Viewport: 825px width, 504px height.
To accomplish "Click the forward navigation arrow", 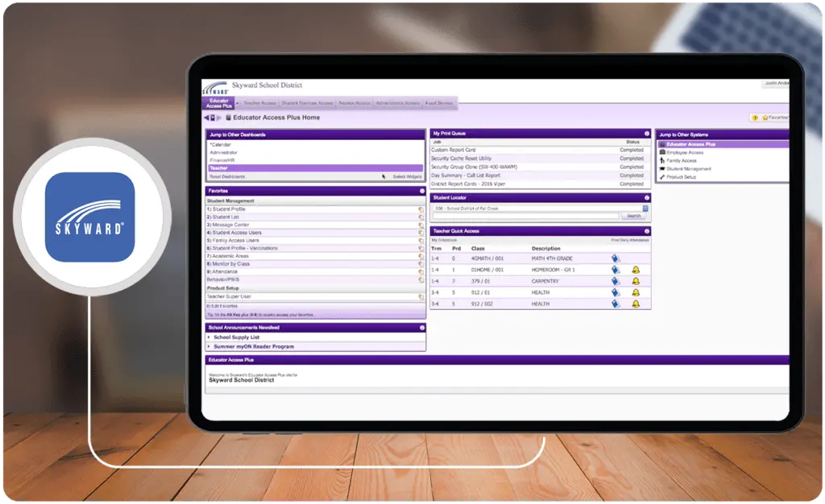I will click(219, 118).
